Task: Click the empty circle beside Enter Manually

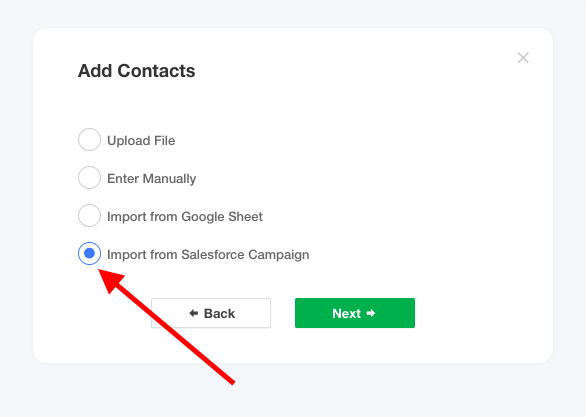Action: point(89,177)
